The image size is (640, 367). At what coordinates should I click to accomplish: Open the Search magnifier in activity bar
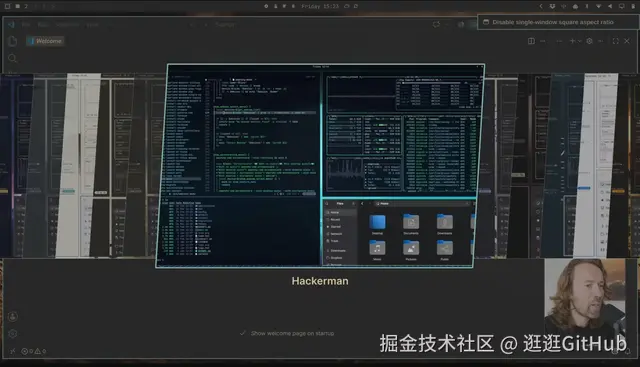(13, 58)
